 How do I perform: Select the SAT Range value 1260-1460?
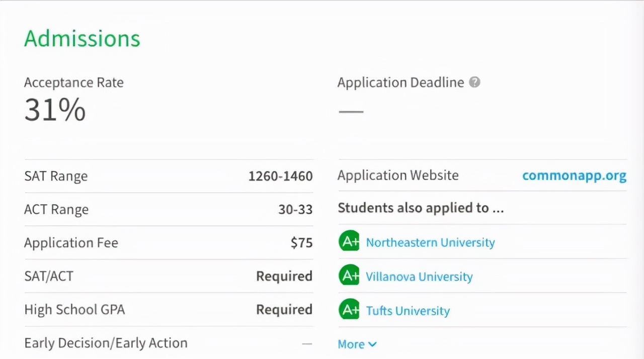coord(280,176)
